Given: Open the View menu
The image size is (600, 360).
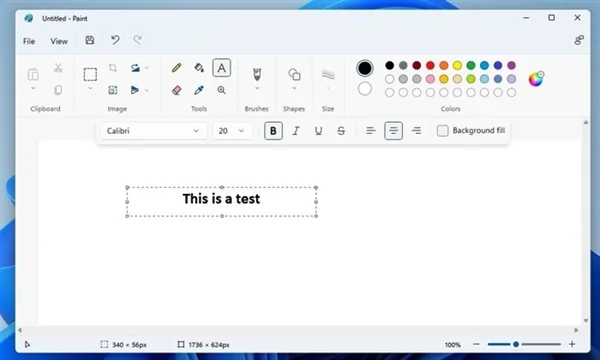Looking at the screenshot, I should tap(59, 41).
